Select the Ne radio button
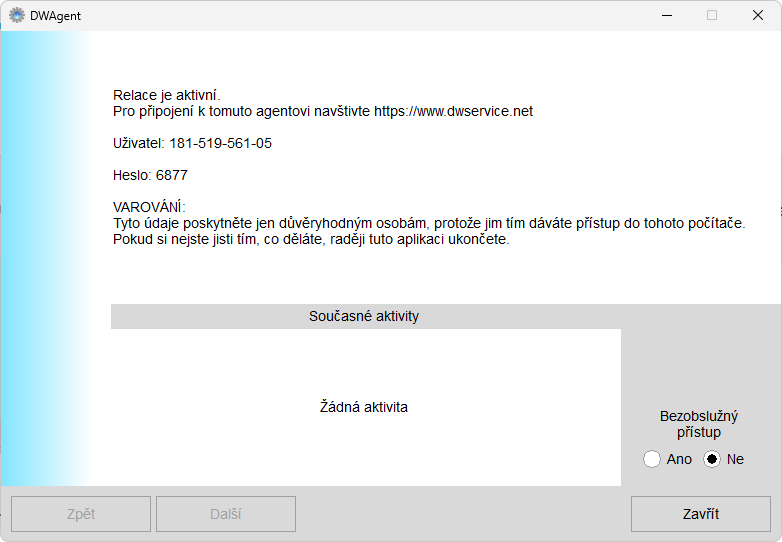The image size is (782, 542). [x=712, y=459]
